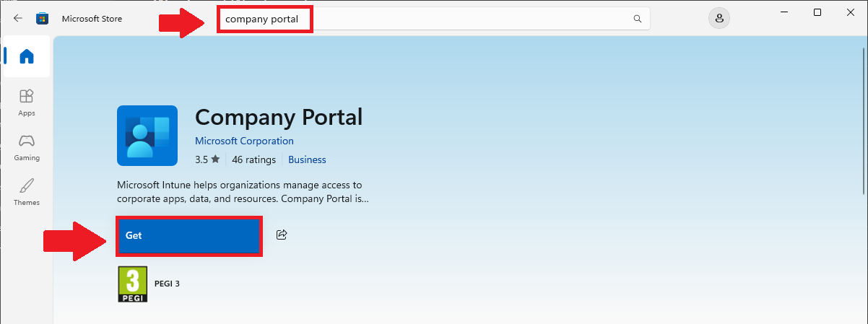Click the Company Portal title

pyautogui.click(x=279, y=116)
